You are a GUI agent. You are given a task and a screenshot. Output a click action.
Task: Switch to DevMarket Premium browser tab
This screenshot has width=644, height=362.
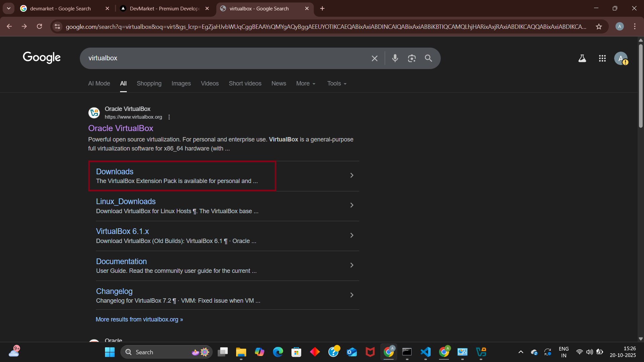164,8
